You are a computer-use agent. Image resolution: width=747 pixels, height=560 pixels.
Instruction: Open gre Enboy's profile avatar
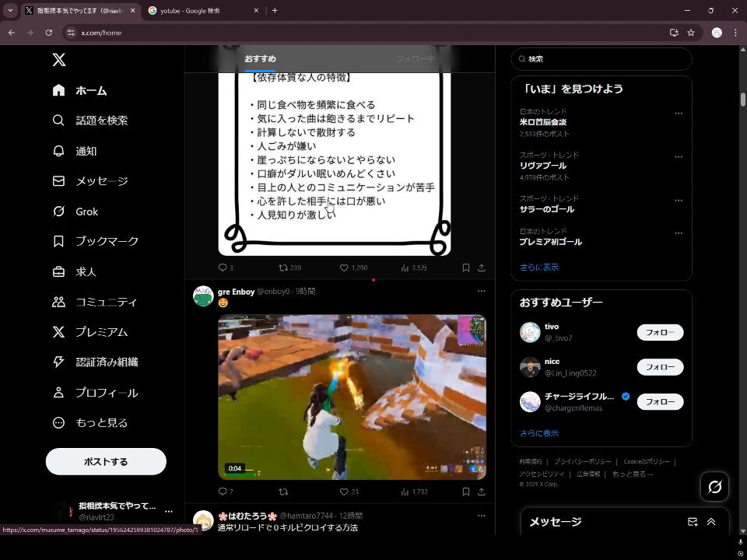pyautogui.click(x=203, y=296)
